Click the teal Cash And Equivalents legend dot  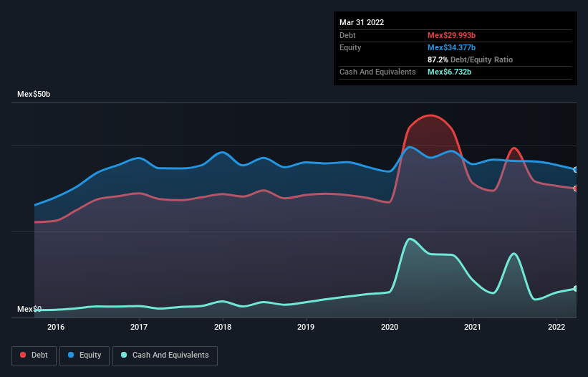124,355
